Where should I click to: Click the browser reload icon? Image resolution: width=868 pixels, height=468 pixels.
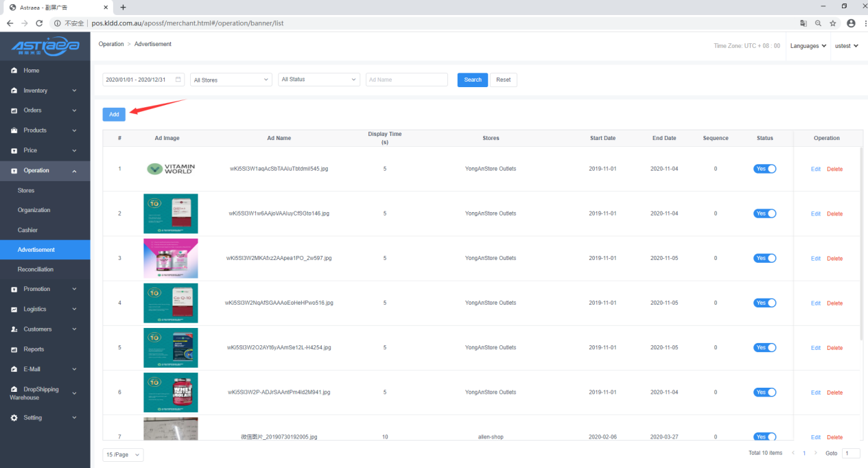pyautogui.click(x=39, y=23)
